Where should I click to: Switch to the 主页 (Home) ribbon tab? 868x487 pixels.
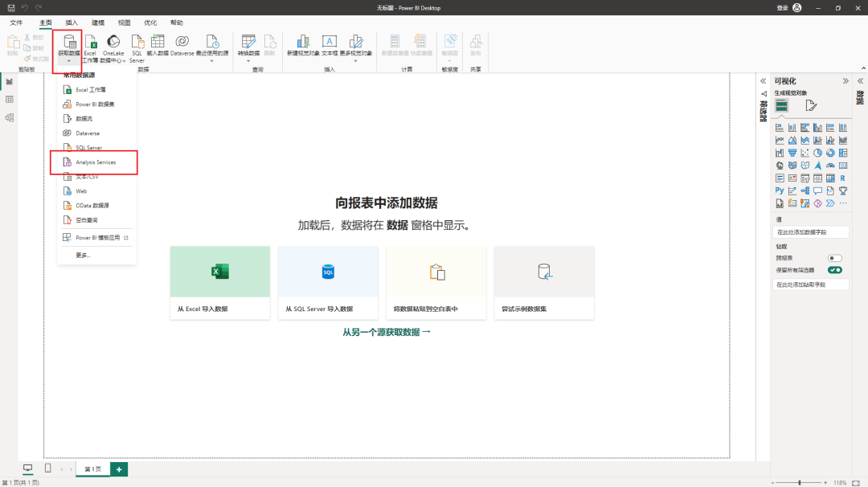point(45,23)
